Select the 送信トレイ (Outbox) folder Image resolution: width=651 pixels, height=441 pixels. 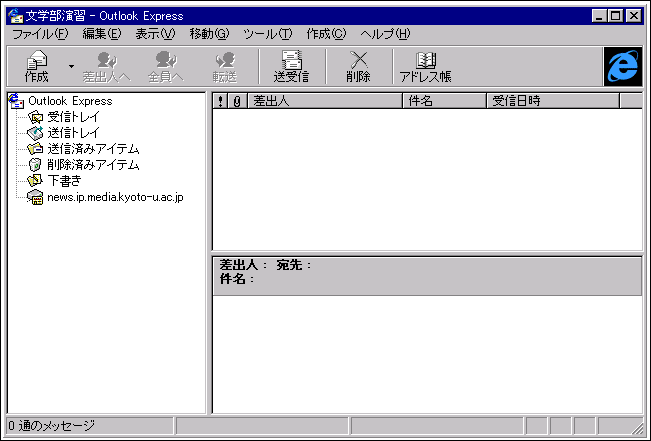point(73,133)
